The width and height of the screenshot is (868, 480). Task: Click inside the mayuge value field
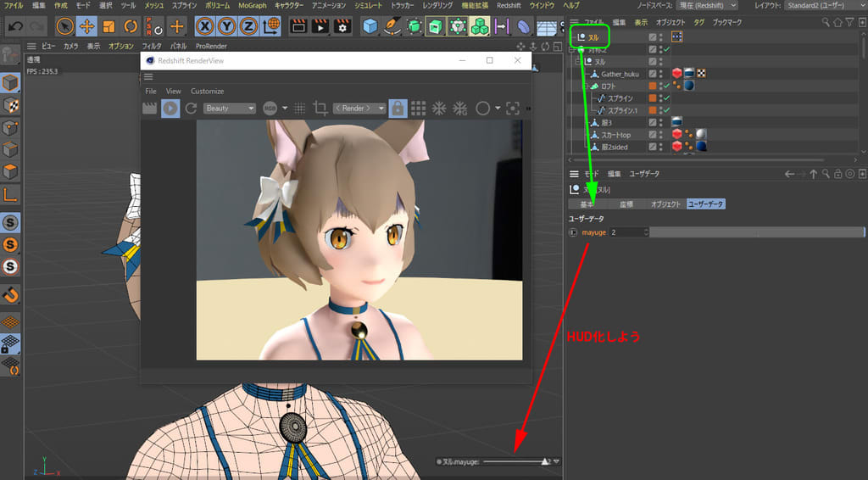coord(629,232)
